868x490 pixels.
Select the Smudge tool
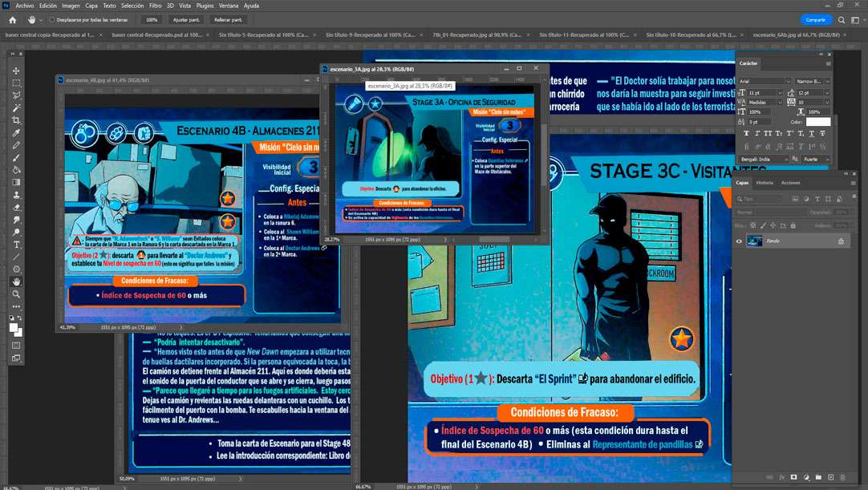[x=16, y=220]
